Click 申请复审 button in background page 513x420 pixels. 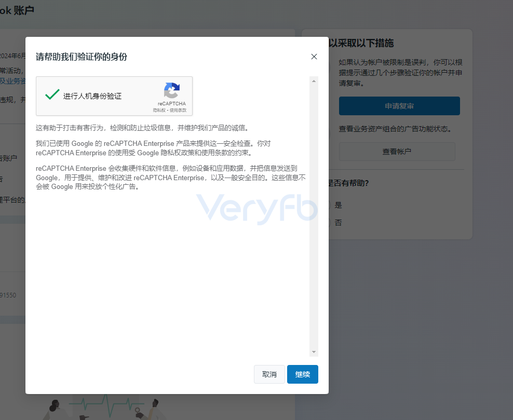[399, 106]
